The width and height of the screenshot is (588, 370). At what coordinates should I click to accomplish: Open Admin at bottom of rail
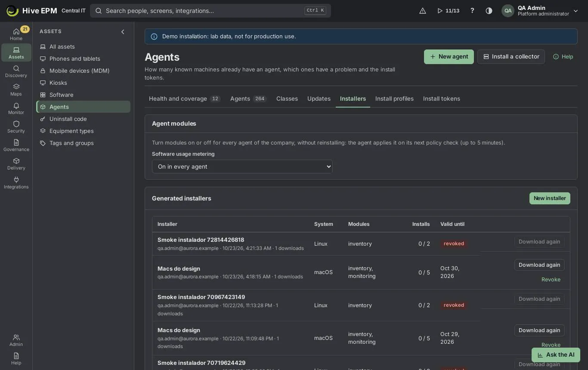[x=16, y=340]
